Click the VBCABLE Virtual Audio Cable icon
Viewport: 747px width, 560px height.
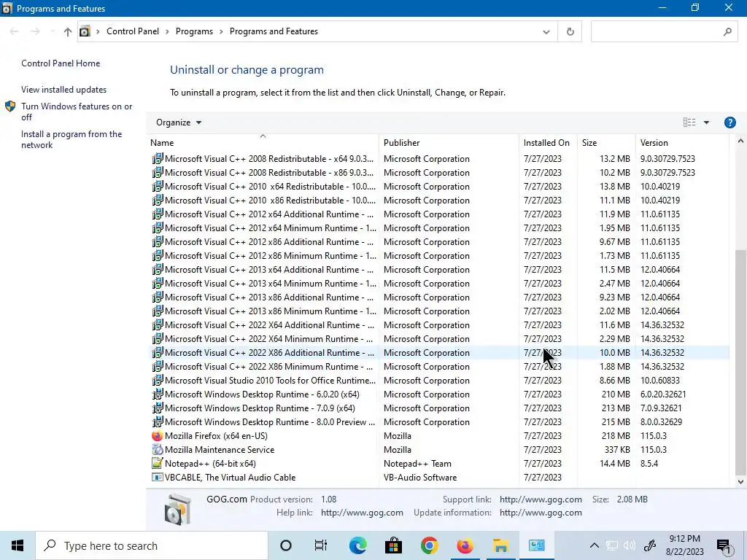158,477
